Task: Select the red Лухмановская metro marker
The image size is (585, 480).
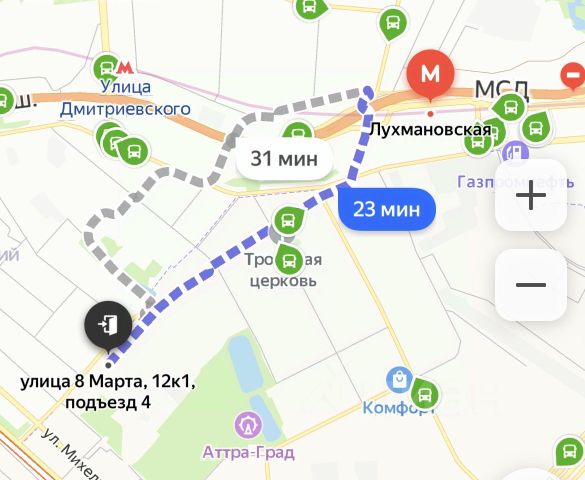Action: [x=431, y=75]
